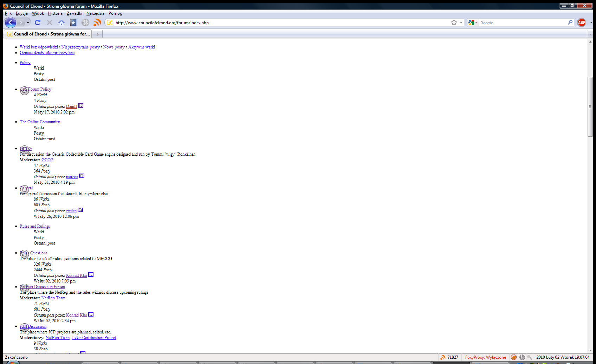
Task: Click the blocked cookie status bar icon
Action: (x=514, y=357)
